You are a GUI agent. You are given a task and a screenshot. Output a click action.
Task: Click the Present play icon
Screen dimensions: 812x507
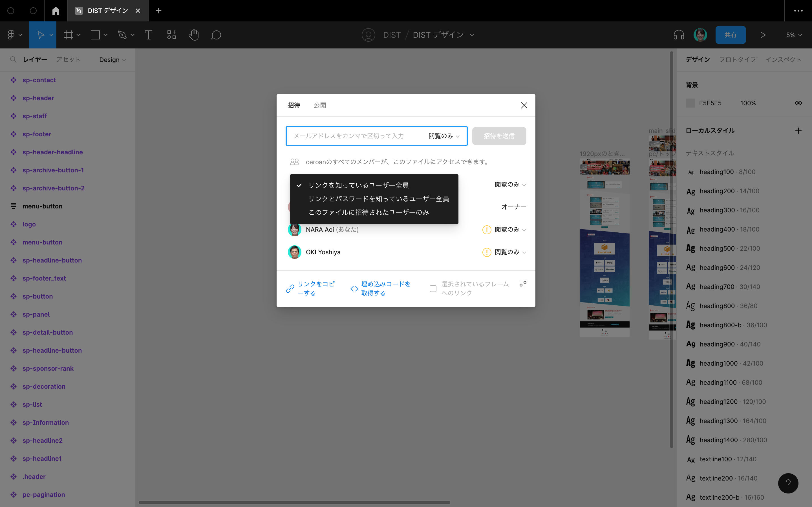(x=763, y=35)
